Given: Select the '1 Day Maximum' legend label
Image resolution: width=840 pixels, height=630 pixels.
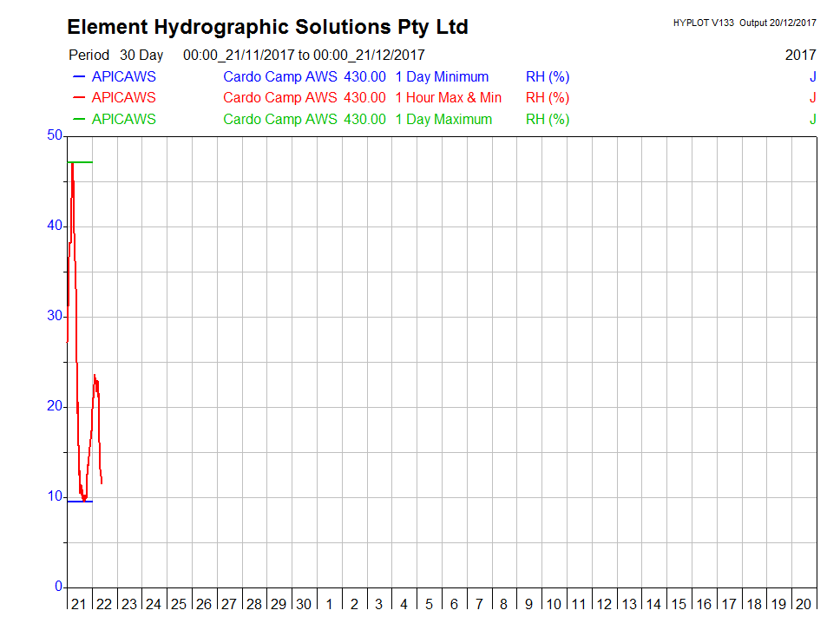Looking at the screenshot, I should pos(443,120).
